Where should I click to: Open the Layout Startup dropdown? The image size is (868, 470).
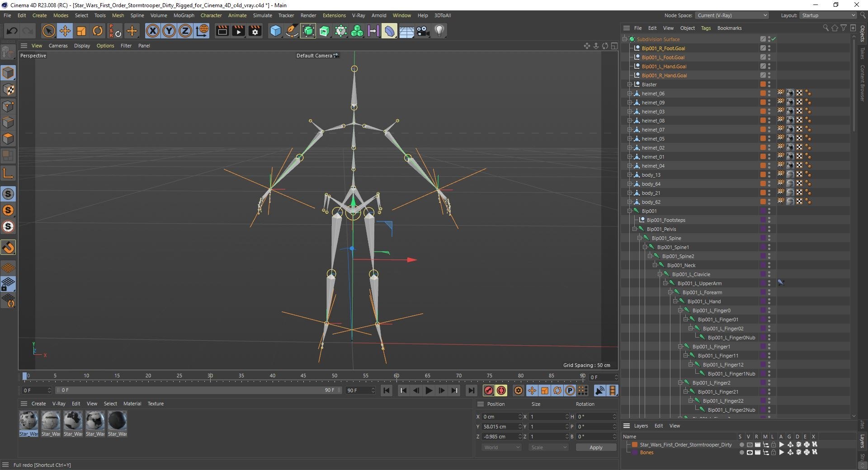point(828,15)
